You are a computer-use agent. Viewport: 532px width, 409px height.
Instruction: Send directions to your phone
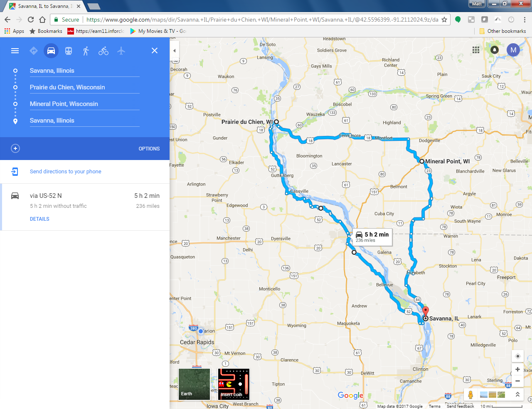click(x=65, y=172)
